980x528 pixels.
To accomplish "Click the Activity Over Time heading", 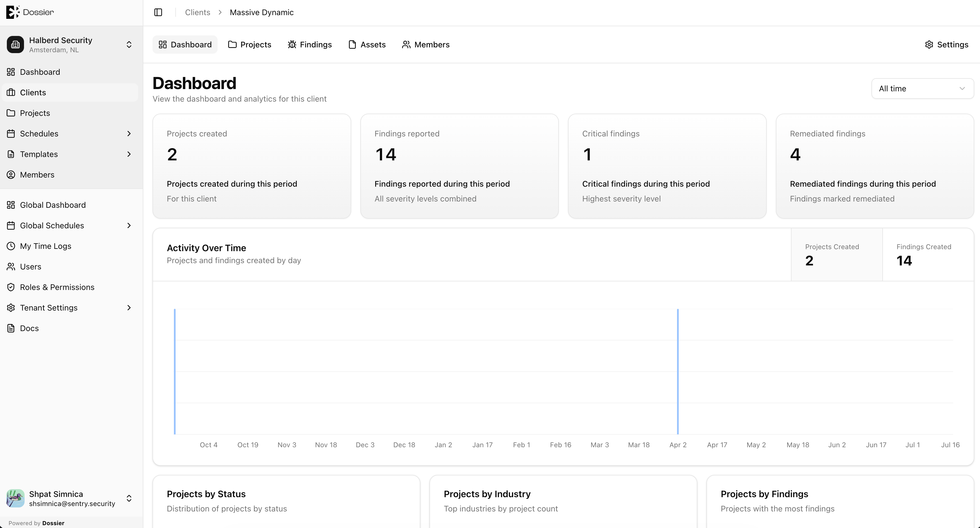I will [206, 248].
